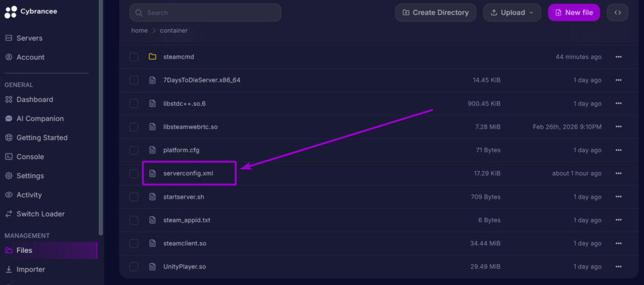This screenshot has height=285, width=644.
Task: Create a new directory
Action: click(436, 13)
